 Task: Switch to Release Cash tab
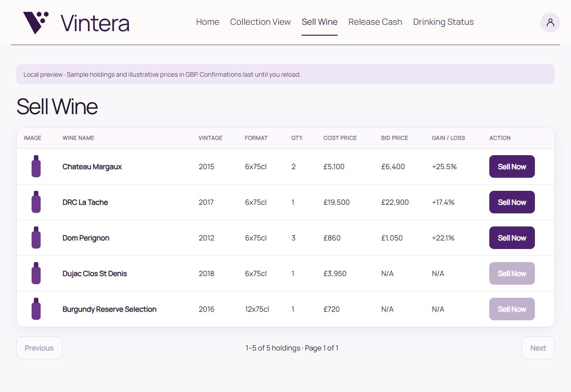[375, 22]
